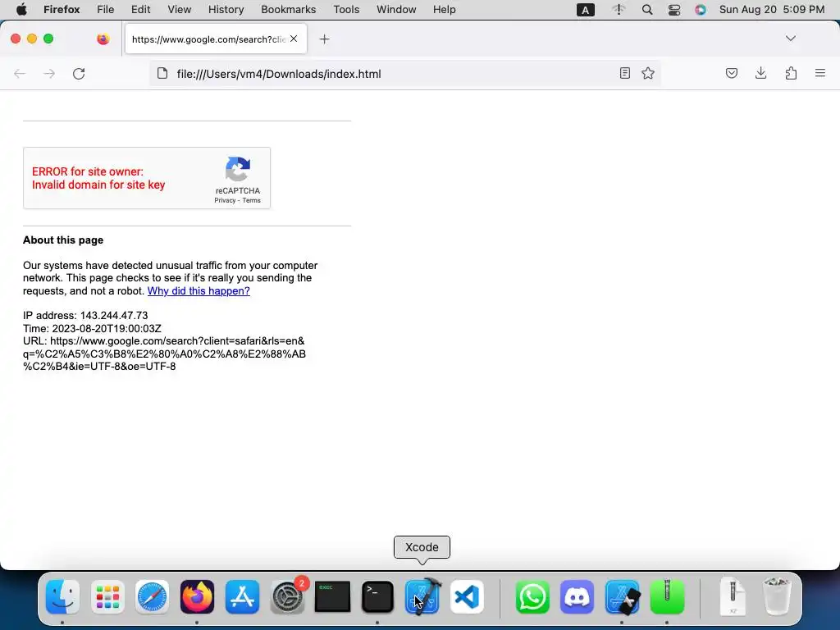This screenshot has height=630, width=840.
Task: Toggle Reader View icon in address bar
Action: (624, 73)
